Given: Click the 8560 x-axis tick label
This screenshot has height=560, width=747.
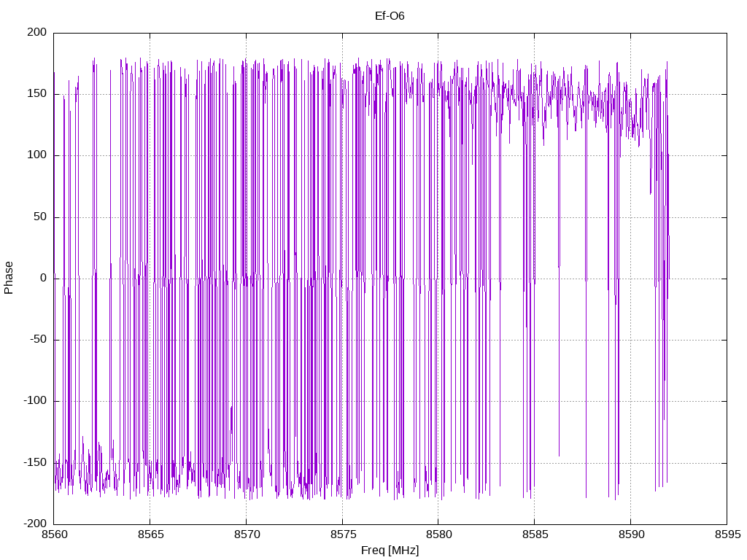Looking at the screenshot, I should tap(55, 534).
